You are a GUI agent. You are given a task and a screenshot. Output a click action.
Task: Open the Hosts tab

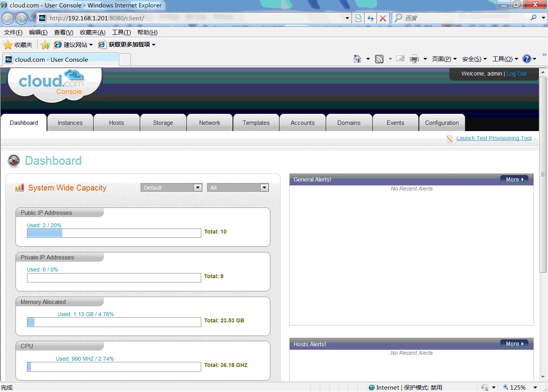(117, 123)
